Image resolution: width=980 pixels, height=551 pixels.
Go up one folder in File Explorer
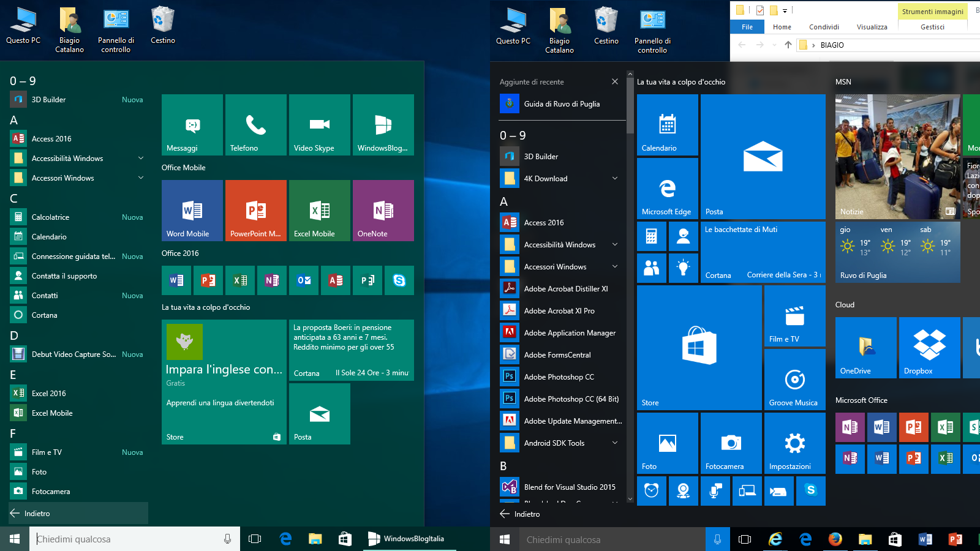[x=788, y=45]
